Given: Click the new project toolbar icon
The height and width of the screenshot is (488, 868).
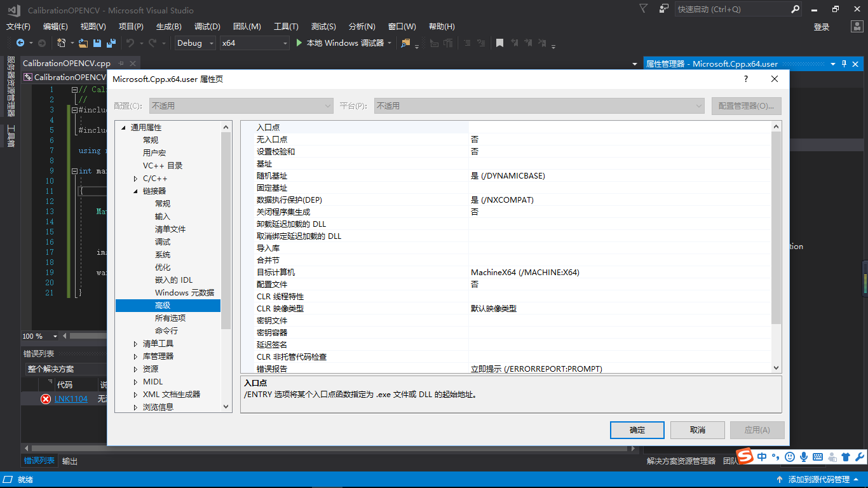Looking at the screenshot, I should [61, 43].
